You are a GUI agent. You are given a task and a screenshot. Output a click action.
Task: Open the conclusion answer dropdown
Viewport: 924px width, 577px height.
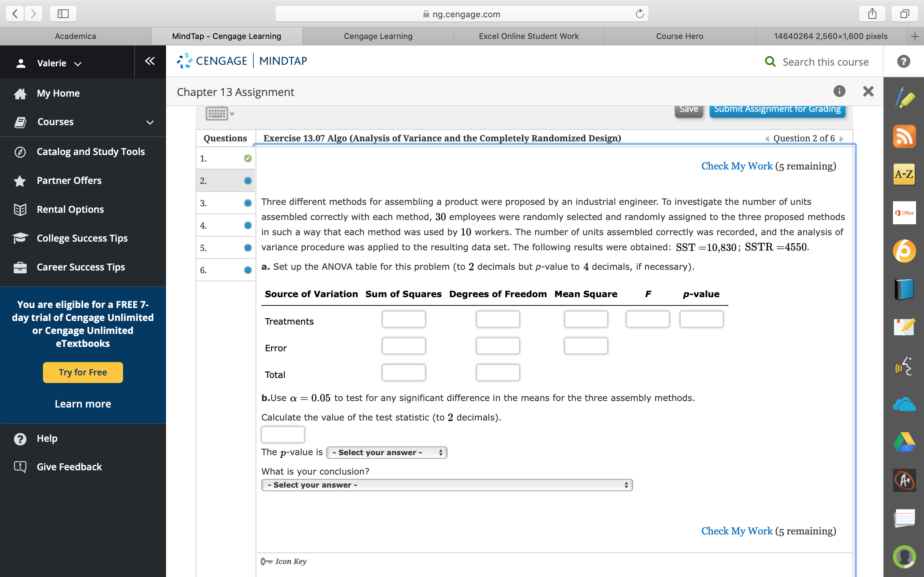click(447, 485)
